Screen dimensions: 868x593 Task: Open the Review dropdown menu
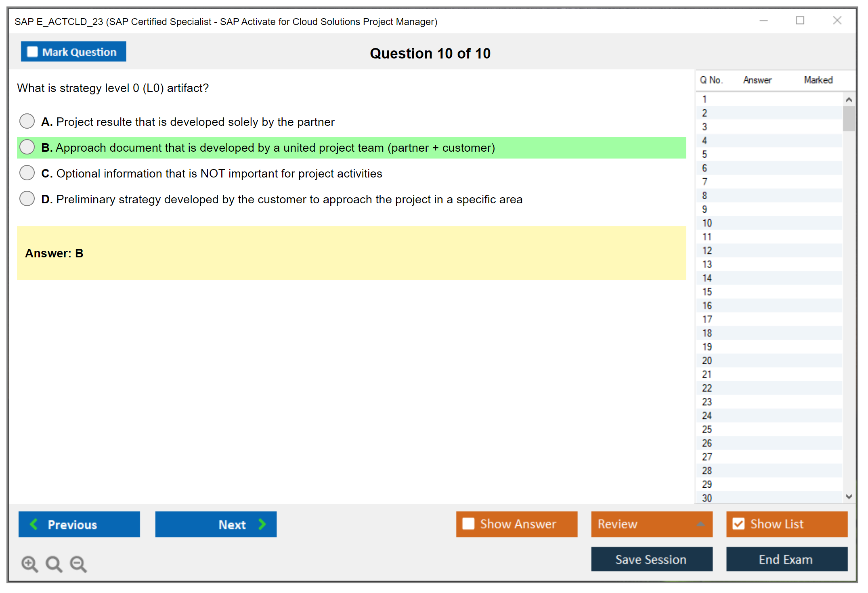(700, 524)
